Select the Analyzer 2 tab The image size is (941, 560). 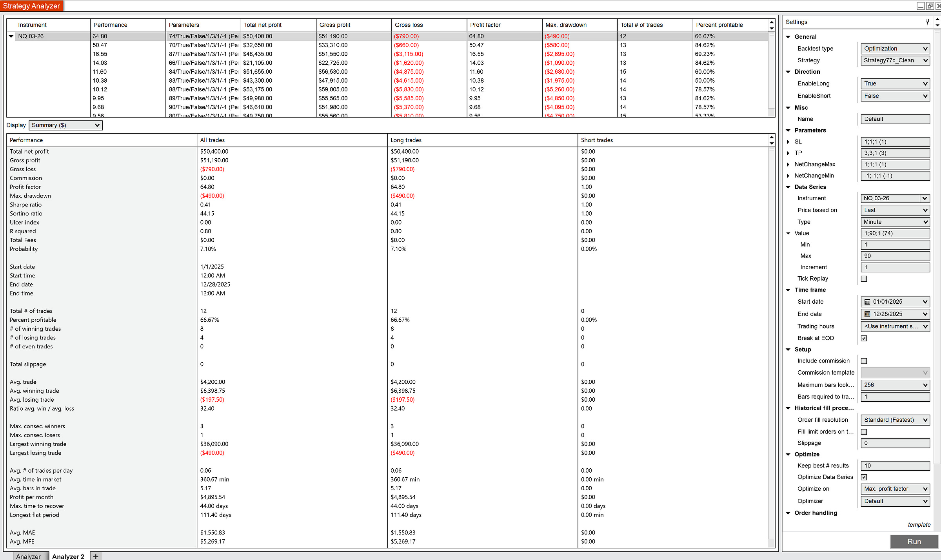68,556
